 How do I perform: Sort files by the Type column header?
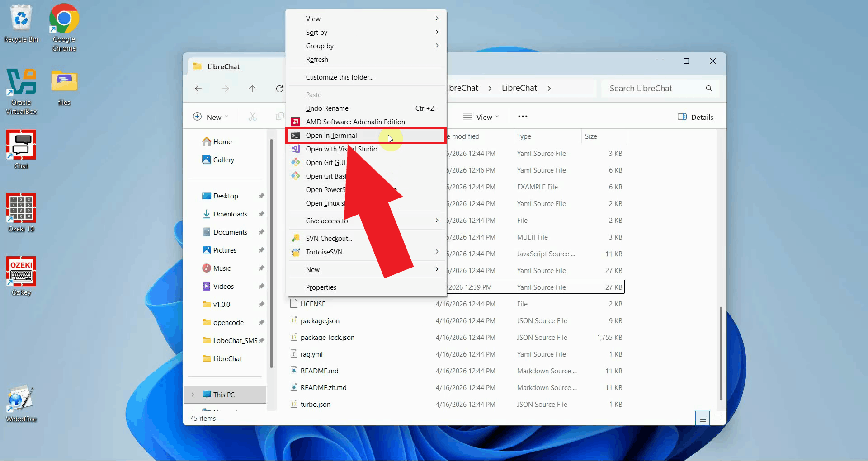(547, 136)
